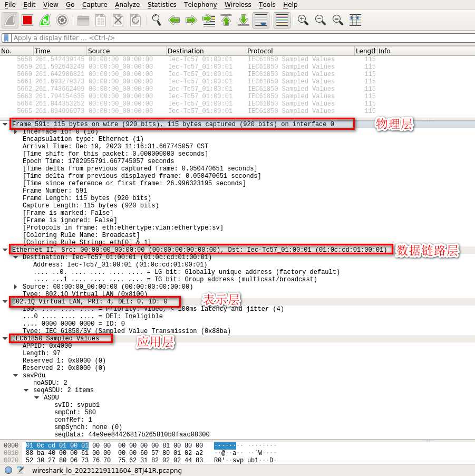Collapse the Ethernet II tree node

5,250
